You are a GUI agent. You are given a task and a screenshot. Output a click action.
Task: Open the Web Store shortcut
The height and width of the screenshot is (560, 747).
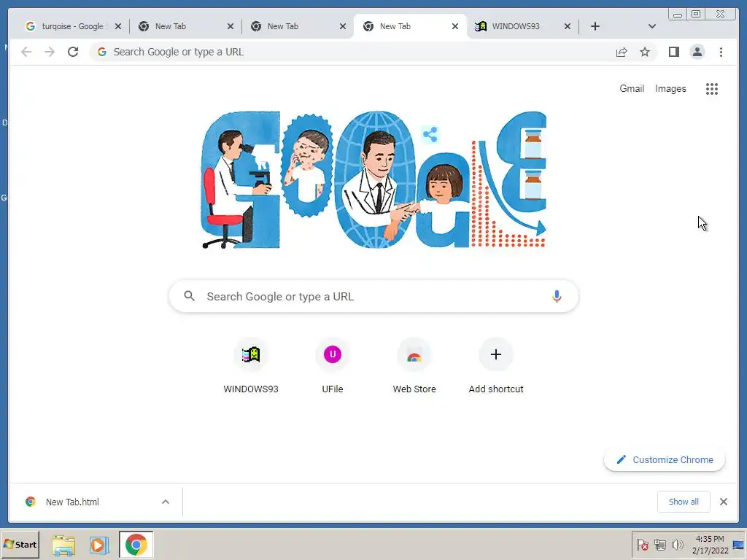414,366
